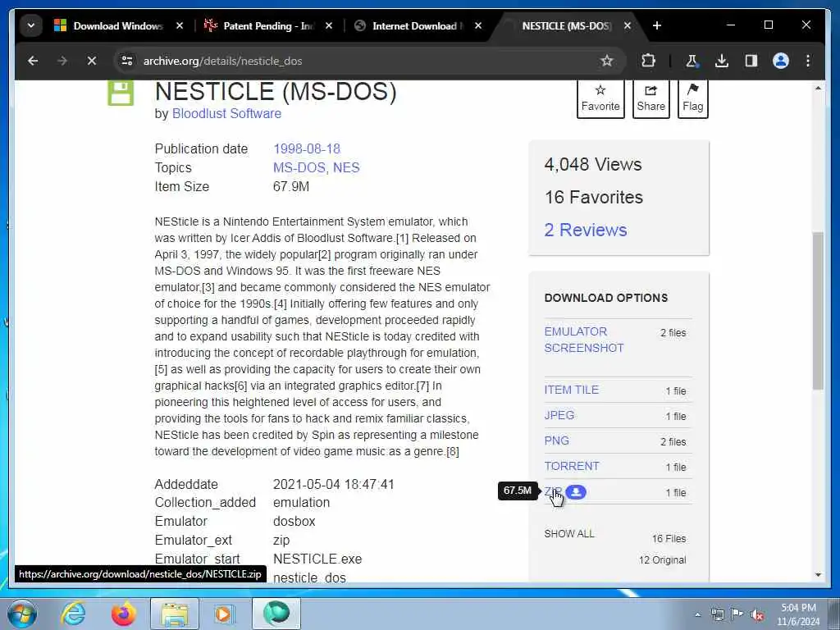Screen dimensions: 840x630
Task: Toggle the side panel
Action: pos(751,61)
